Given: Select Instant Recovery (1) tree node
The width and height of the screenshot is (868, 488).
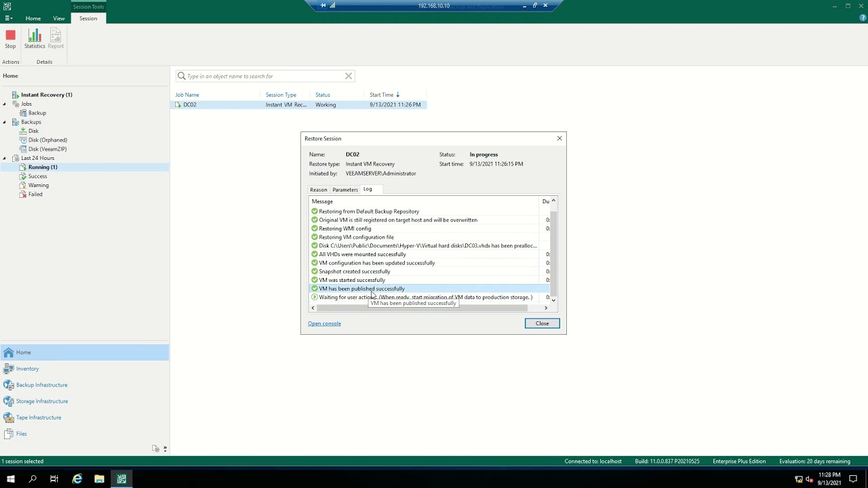Looking at the screenshot, I should point(46,95).
